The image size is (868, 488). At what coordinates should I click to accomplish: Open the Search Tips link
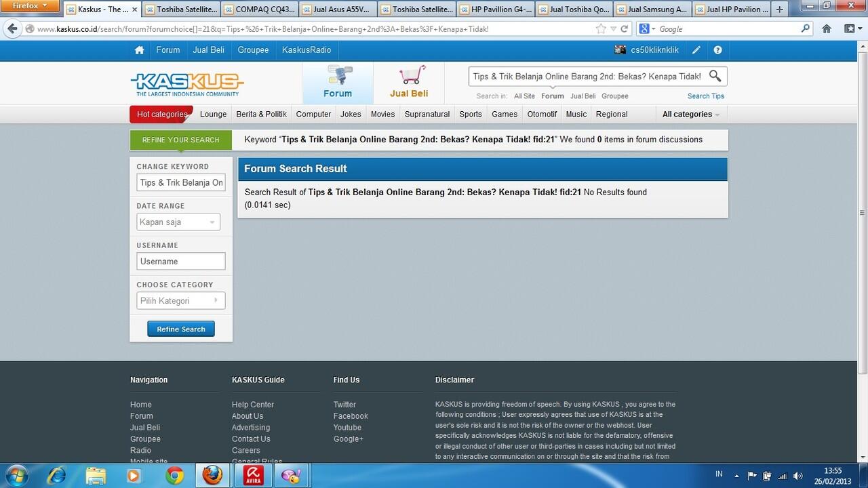(x=706, y=96)
